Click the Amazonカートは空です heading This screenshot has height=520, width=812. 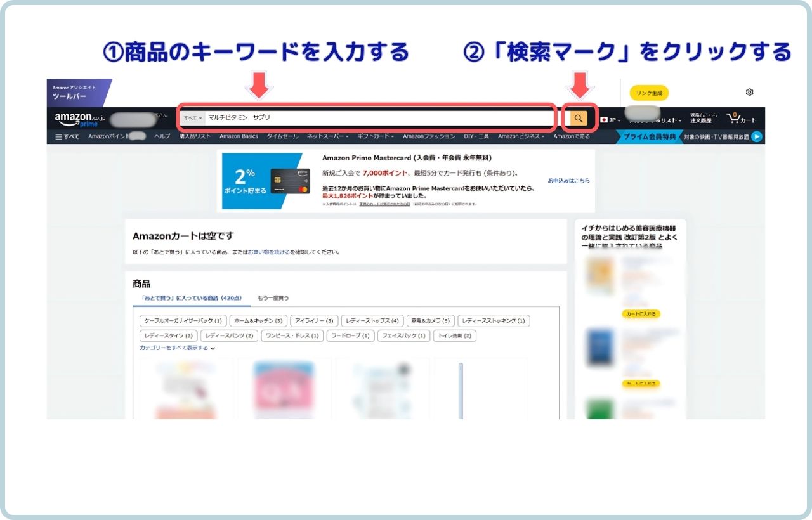(183, 236)
